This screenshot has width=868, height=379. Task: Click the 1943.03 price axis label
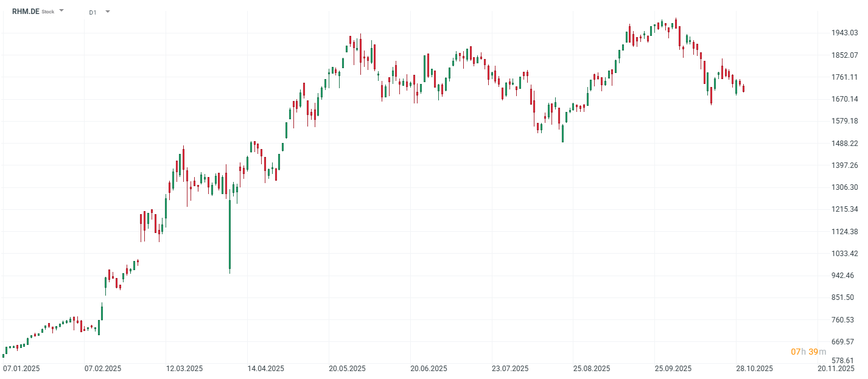point(844,33)
